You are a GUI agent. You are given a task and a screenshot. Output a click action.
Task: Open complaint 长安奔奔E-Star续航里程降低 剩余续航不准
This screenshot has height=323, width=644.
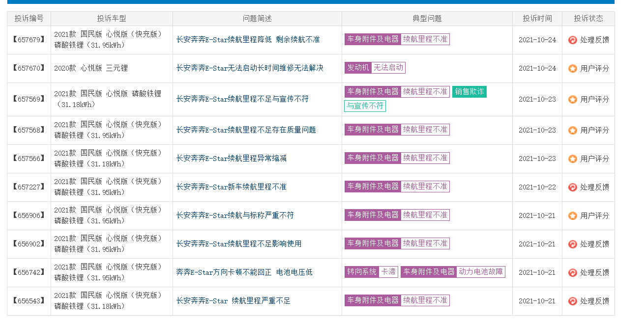248,39
